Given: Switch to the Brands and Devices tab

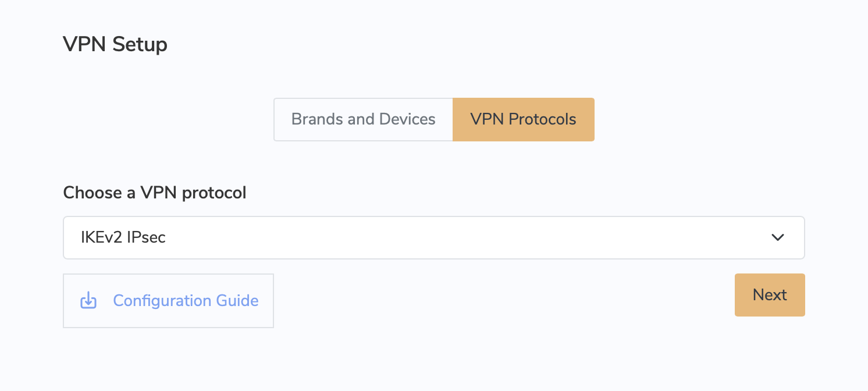Looking at the screenshot, I should [x=363, y=119].
